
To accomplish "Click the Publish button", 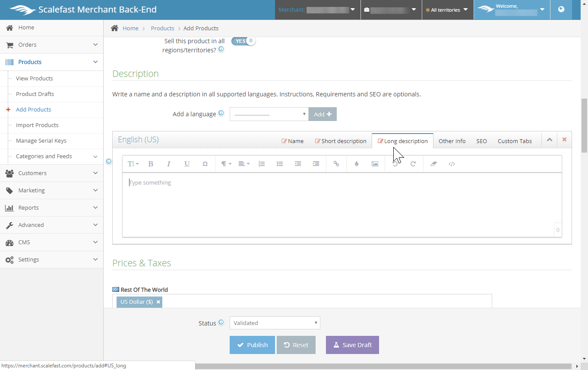I will tap(252, 345).
